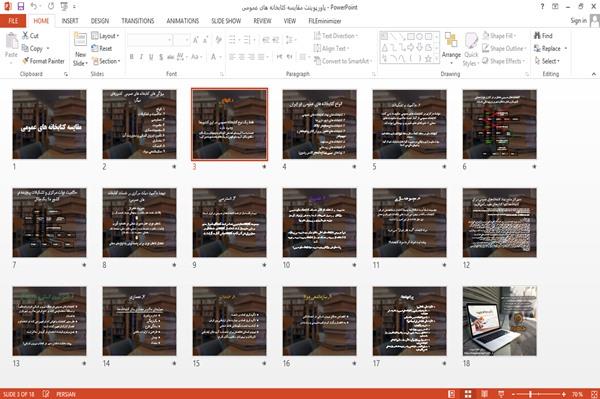
Task: Expand the Shape Fill dropdown
Action: pos(500,36)
